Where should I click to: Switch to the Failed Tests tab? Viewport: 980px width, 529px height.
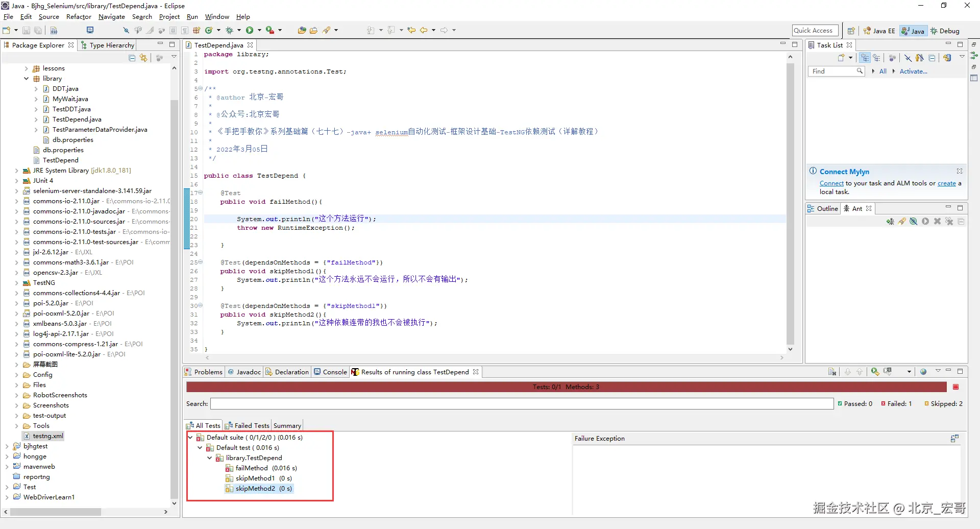tap(247, 426)
